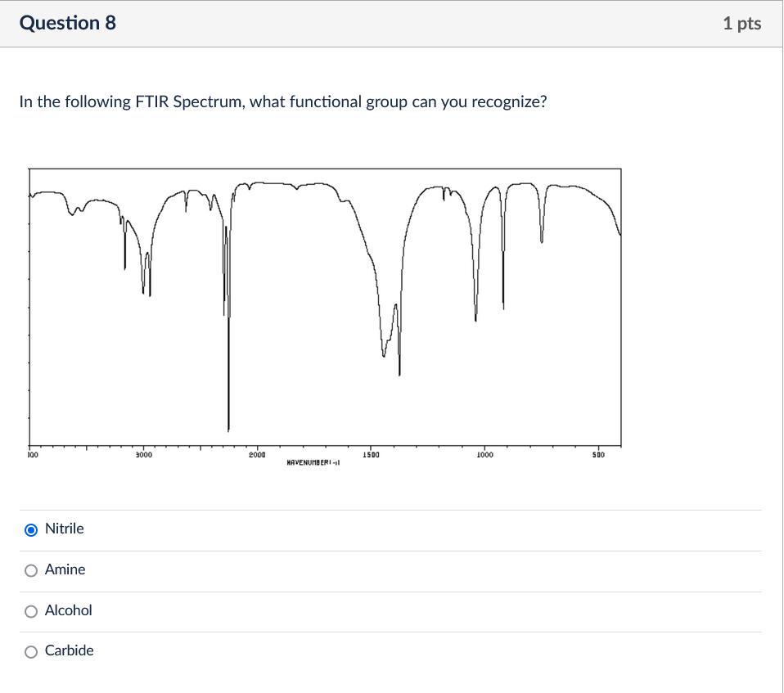
Task: Click the 2000 wavenumber axis label
Action: point(257,456)
